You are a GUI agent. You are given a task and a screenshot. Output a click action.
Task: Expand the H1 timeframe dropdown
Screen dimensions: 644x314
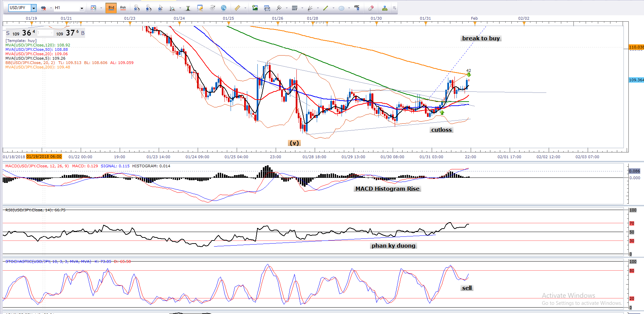click(82, 8)
